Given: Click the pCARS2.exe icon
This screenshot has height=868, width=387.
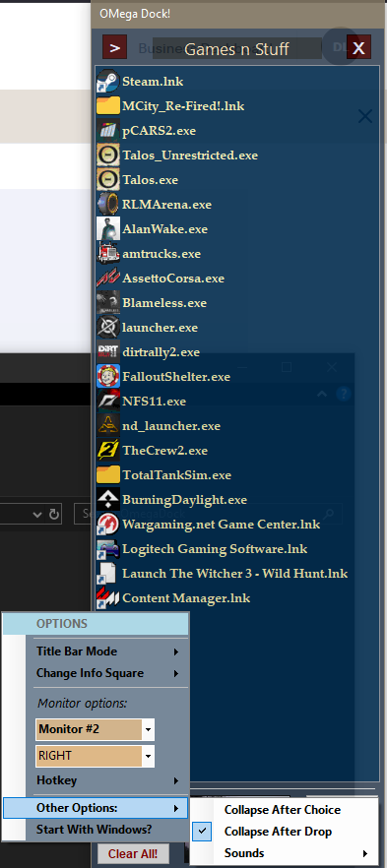Looking at the screenshot, I should [108, 131].
